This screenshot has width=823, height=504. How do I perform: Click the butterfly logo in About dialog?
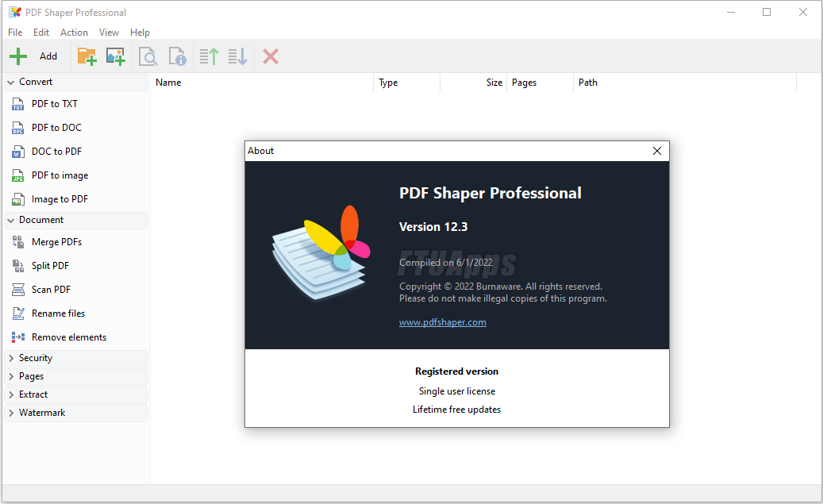pyautogui.click(x=321, y=253)
